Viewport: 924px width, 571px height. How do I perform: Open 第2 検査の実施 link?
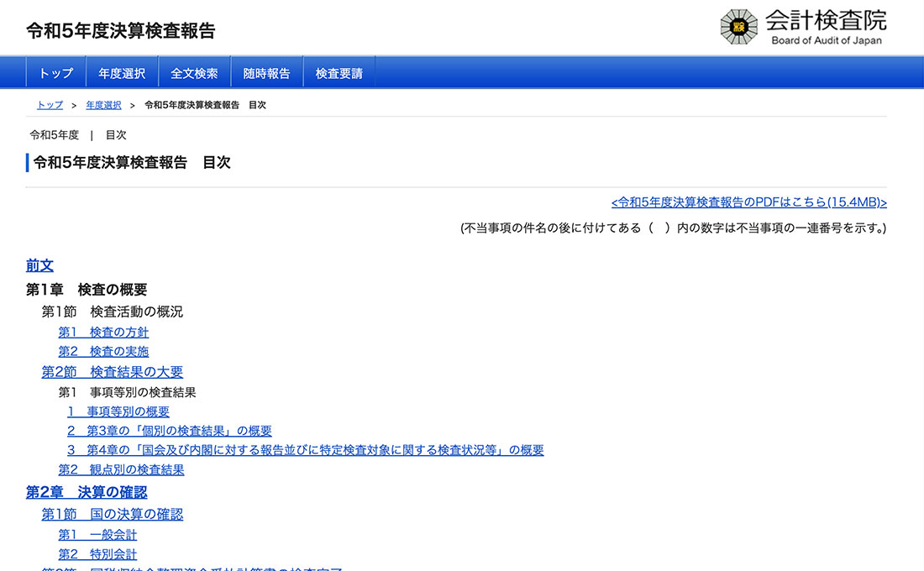103,352
